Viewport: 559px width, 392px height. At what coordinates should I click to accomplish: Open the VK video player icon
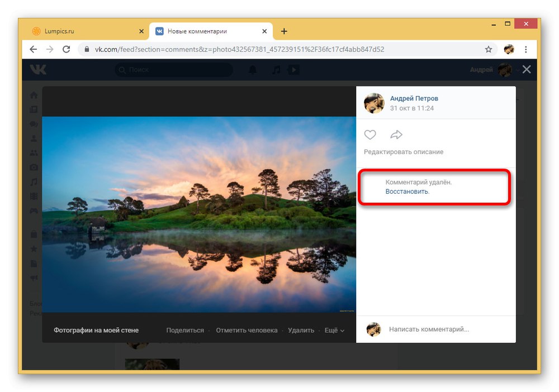(x=293, y=69)
